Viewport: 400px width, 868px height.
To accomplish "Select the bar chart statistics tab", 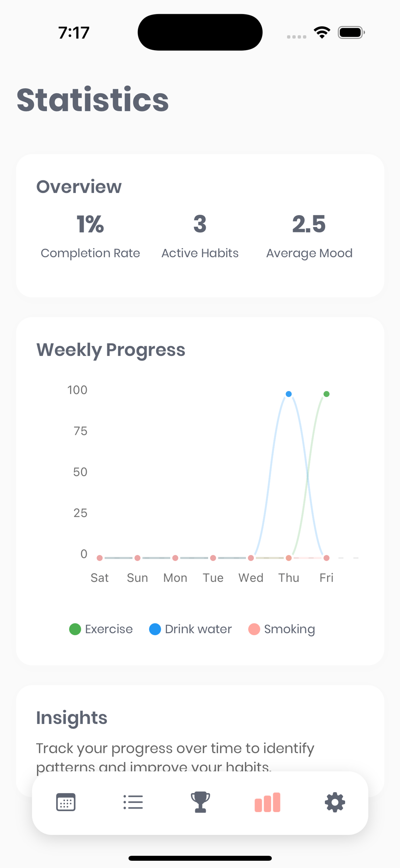I will [268, 802].
